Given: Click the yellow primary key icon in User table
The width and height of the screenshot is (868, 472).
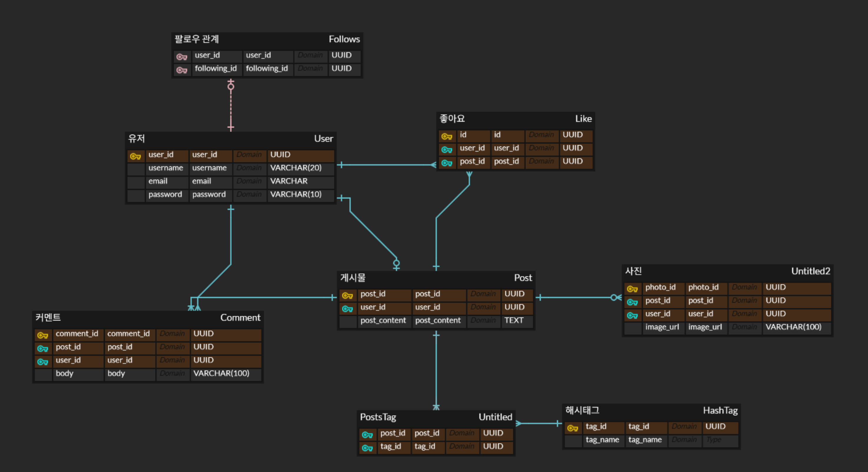Looking at the screenshot, I should [x=135, y=156].
